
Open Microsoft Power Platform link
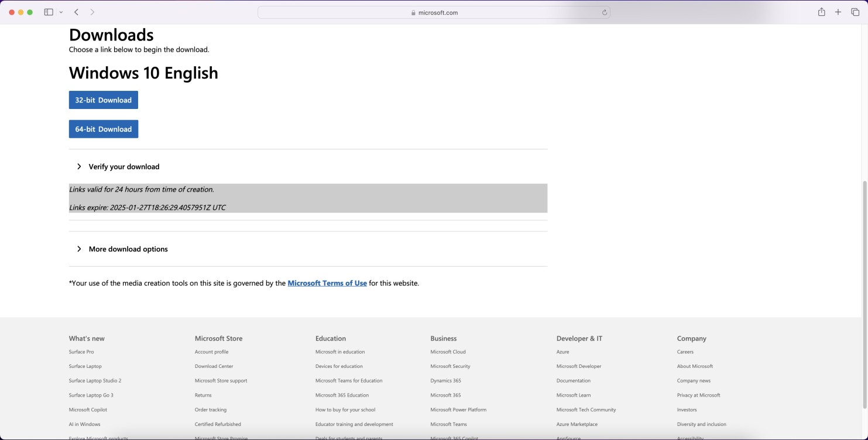458,410
